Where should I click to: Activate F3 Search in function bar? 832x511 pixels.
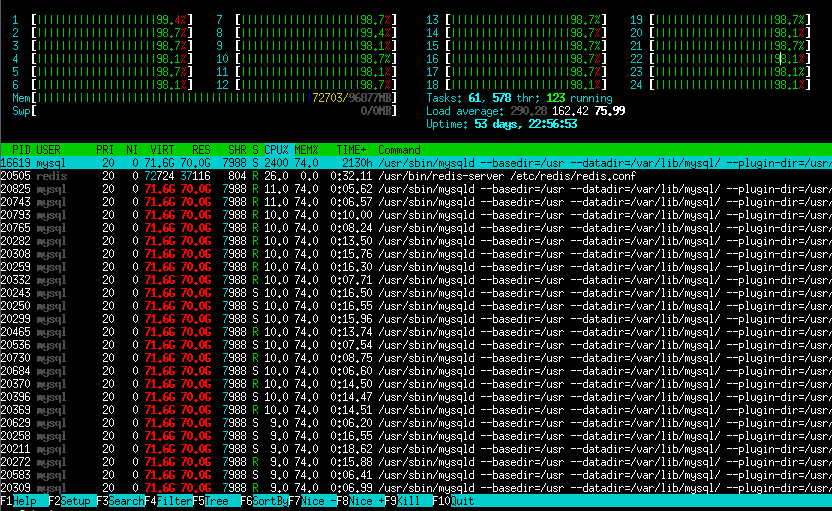pyautogui.click(x=120, y=501)
